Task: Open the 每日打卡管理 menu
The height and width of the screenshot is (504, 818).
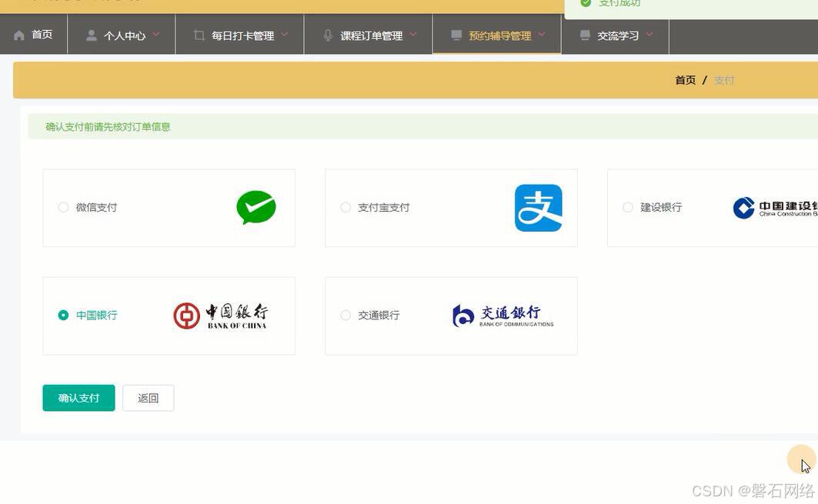Action: [240, 35]
